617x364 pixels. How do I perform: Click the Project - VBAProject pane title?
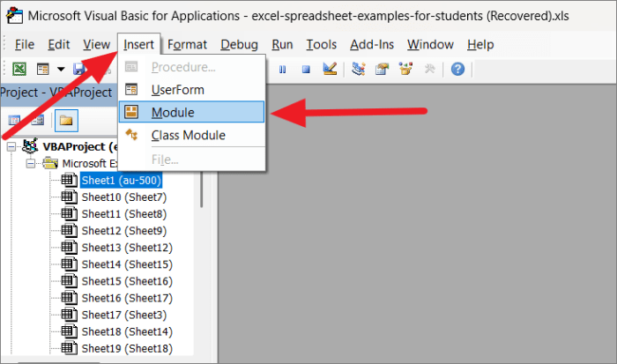[x=56, y=93]
